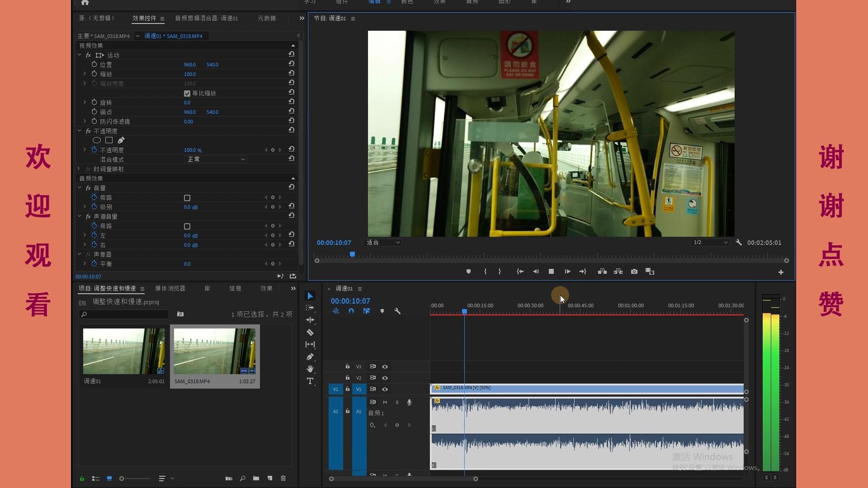
Task: Select the Hand tool
Action: coord(310,369)
